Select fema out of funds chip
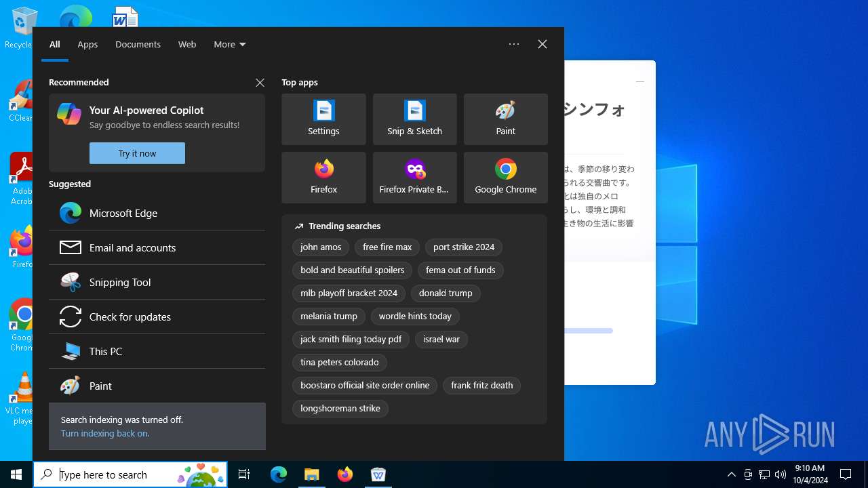Viewport: 868px width, 488px height. click(460, 270)
